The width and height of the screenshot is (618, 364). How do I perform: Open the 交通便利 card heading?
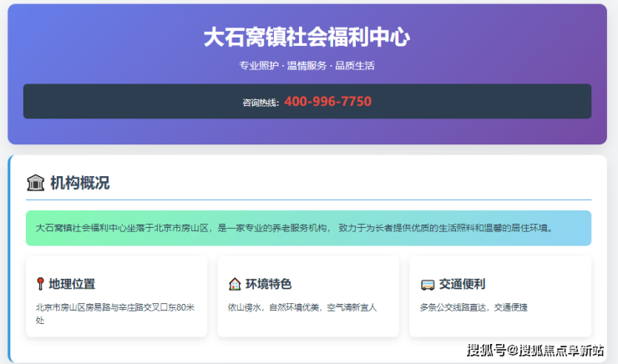[x=462, y=284]
